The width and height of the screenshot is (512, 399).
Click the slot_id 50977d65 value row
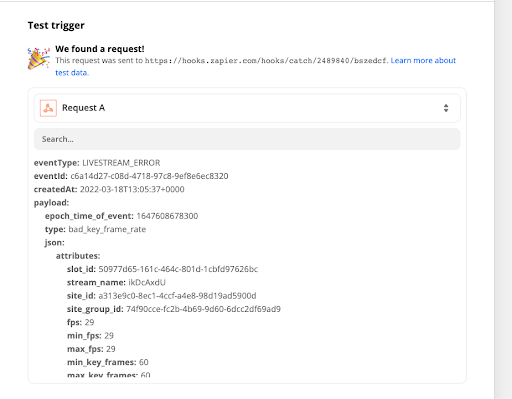pos(162,269)
